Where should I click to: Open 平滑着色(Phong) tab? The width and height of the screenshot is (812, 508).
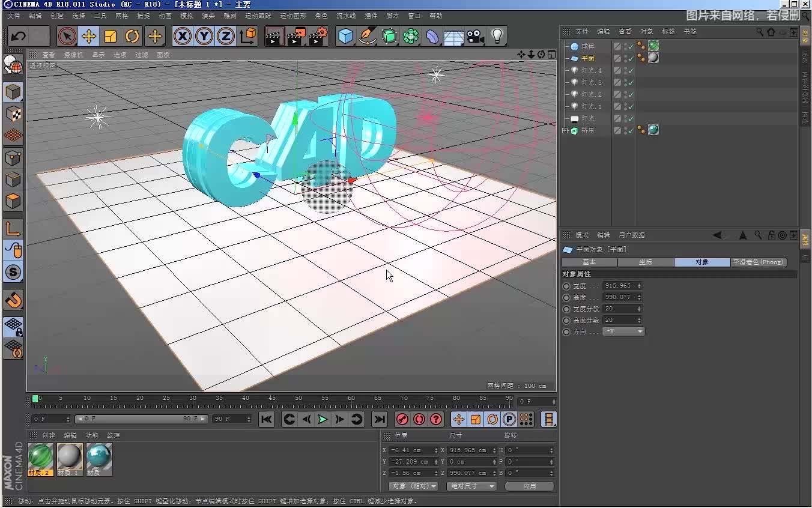[x=758, y=262]
